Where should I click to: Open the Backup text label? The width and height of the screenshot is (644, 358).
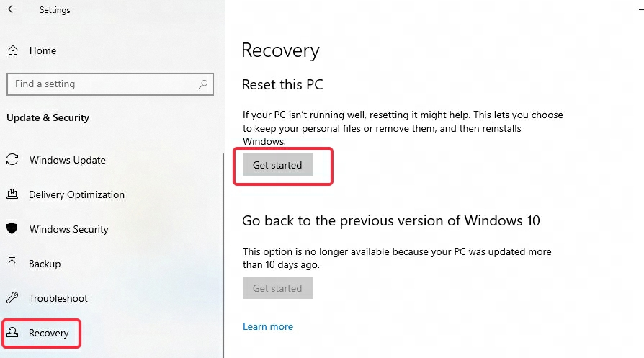[45, 264]
